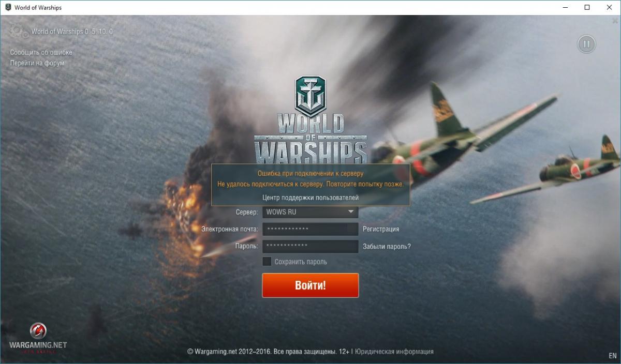The height and width of the screenshot is (364, 621).
Task: Open the settings gears icon
Action: click(20, 31)
